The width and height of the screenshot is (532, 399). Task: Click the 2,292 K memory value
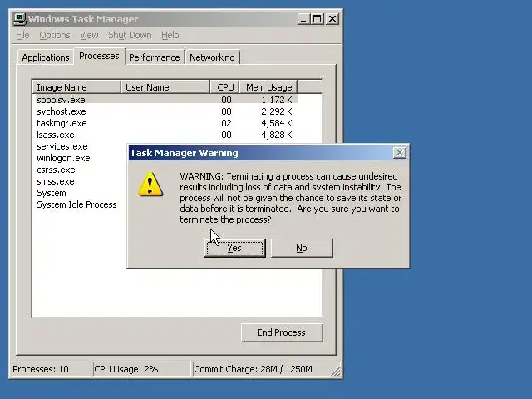tap(277, 111)
